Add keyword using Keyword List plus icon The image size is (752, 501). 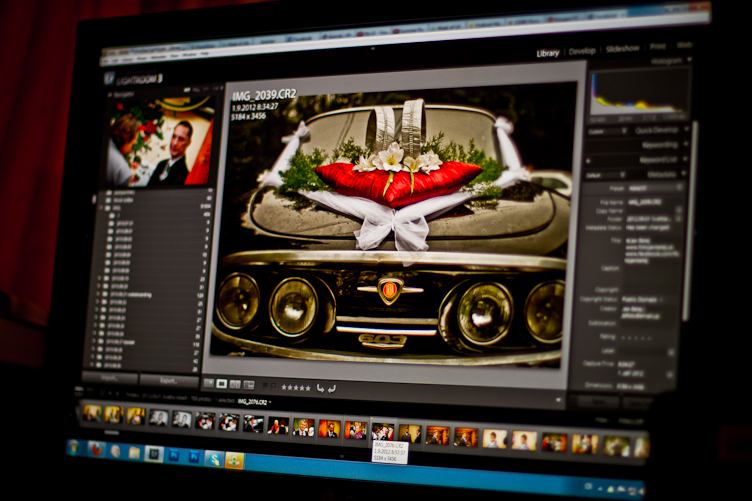[x=588, y=161]
